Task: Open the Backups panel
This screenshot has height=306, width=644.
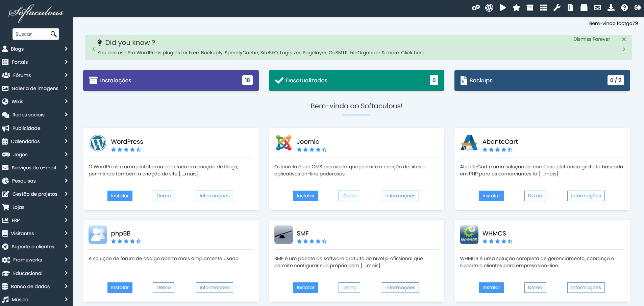Action: coord(542,80)
